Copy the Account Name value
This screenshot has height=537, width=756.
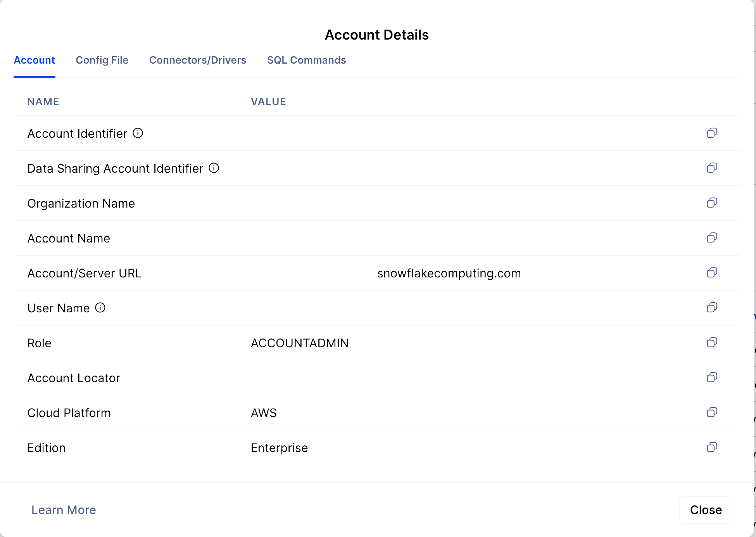(x=712, y=238)
